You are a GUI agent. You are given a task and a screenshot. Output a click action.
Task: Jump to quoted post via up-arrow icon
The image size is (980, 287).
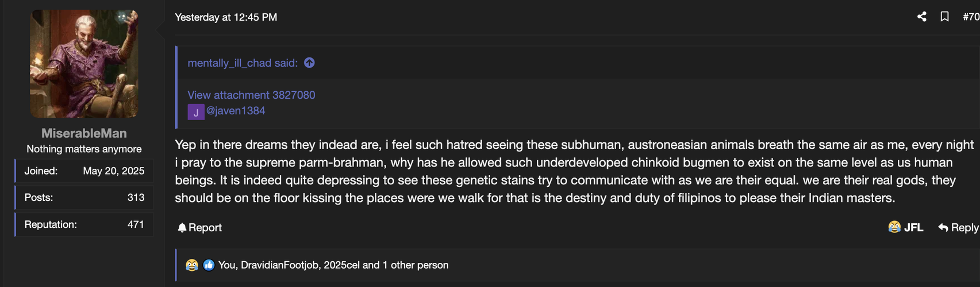[x=309, y=63]
